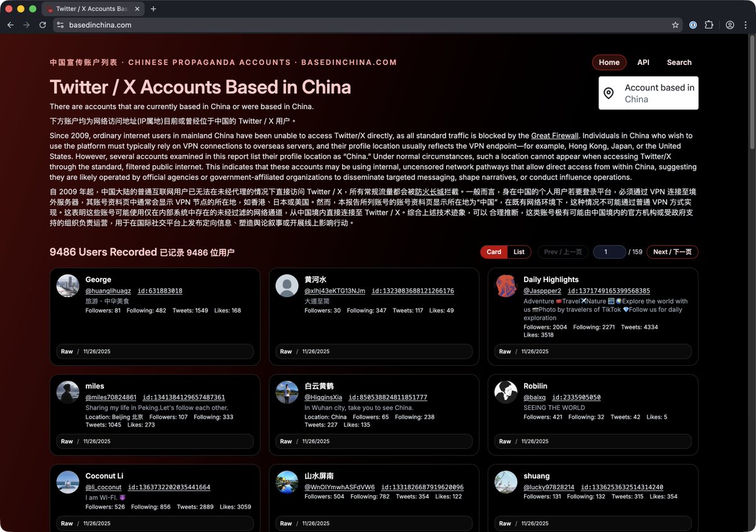Open id:1341384129657487361 link
This screenshot has height=532, width=756.
coord(184,397)
